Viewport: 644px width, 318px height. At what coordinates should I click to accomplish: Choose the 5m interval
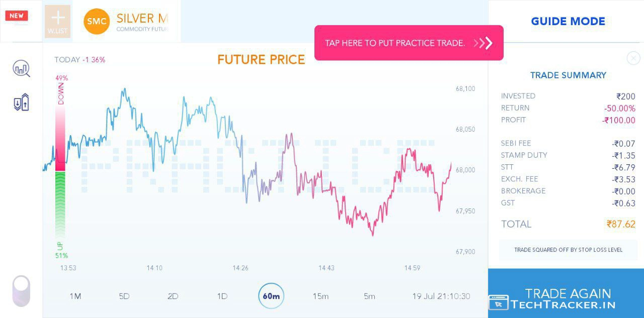pos(369,296)
